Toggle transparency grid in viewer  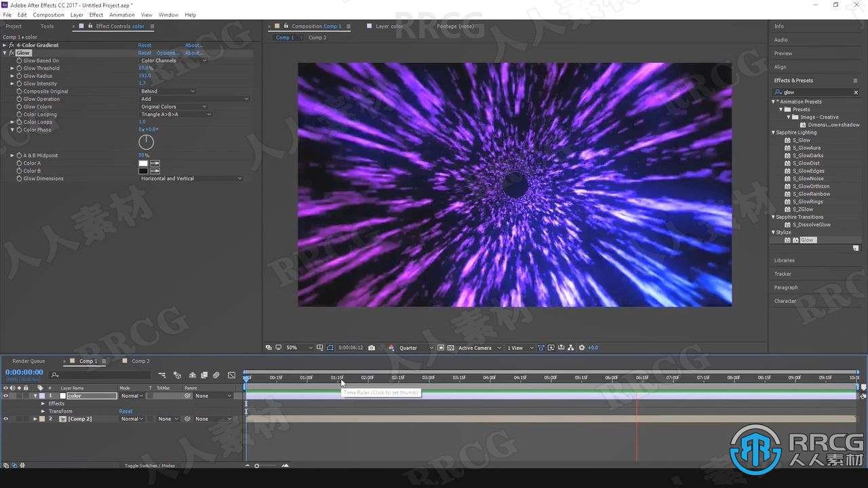pyautogui.click(x=451, y=348)
